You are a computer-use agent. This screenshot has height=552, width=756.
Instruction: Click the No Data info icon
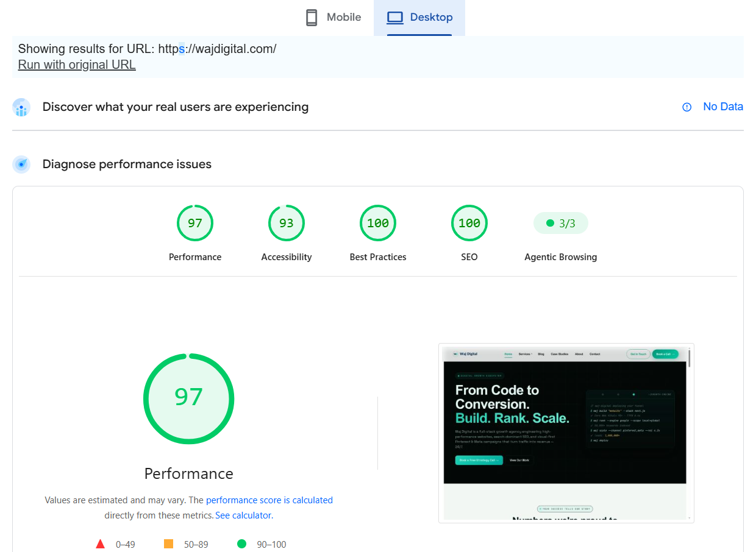pyautogui.click(x=687, y=107)
